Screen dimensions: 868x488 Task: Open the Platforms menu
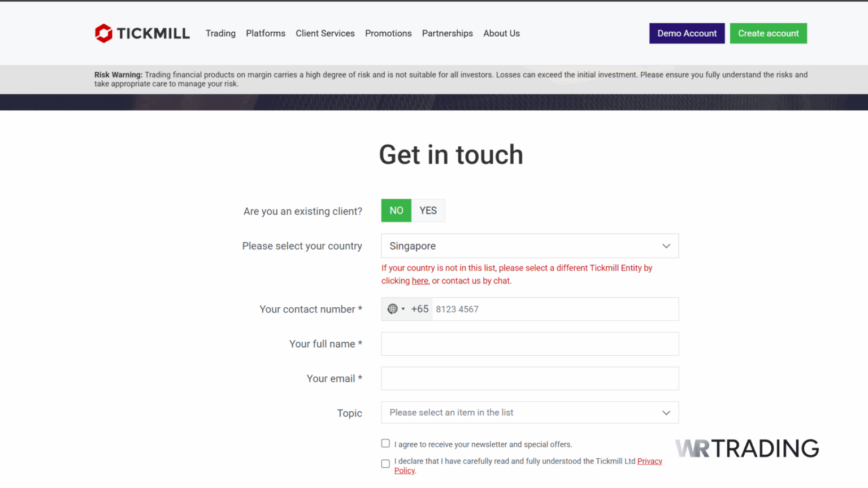[266, 33]
